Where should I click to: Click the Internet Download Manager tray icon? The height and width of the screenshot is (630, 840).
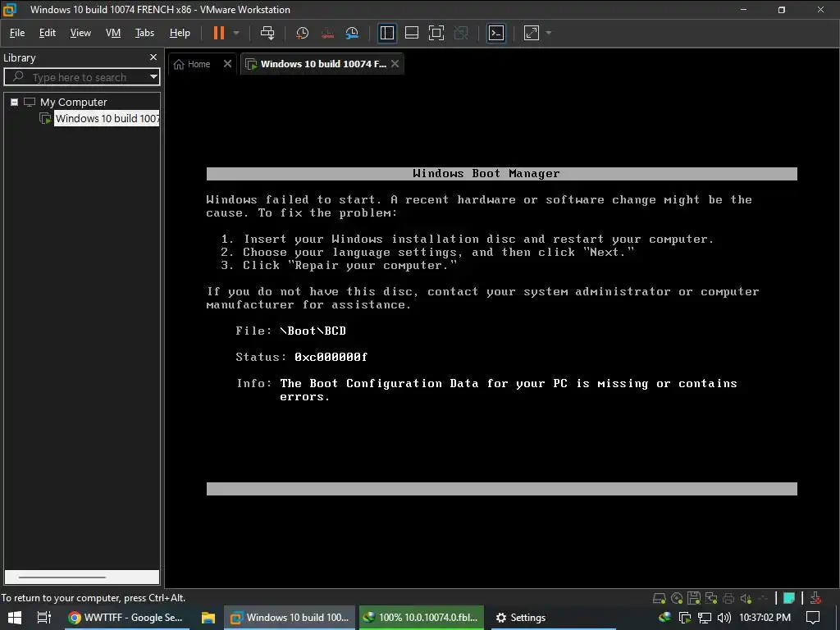coord(664,618)
